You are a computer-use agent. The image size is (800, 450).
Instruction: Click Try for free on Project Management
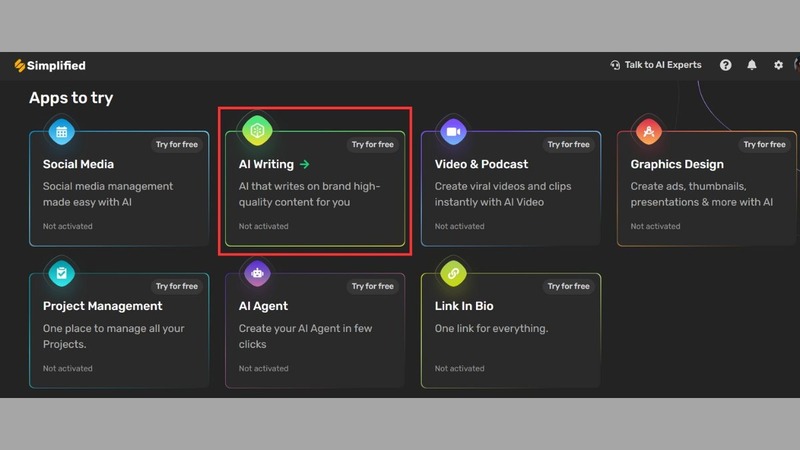(177, 286)
